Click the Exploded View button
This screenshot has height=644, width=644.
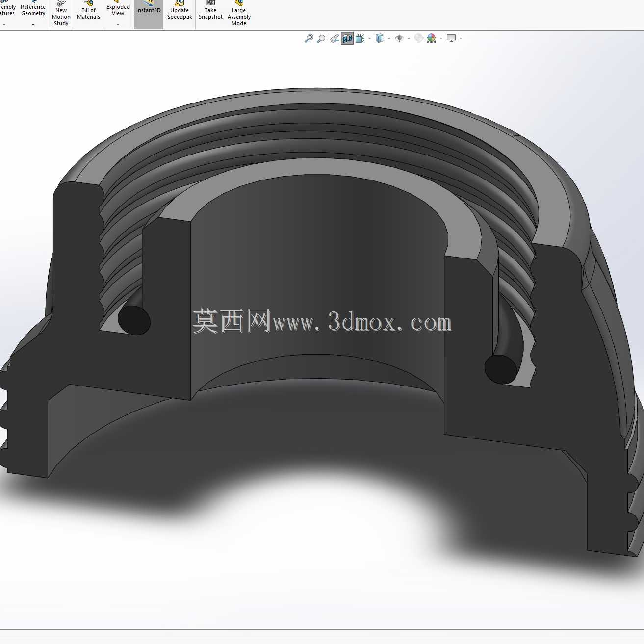[118, 10]
